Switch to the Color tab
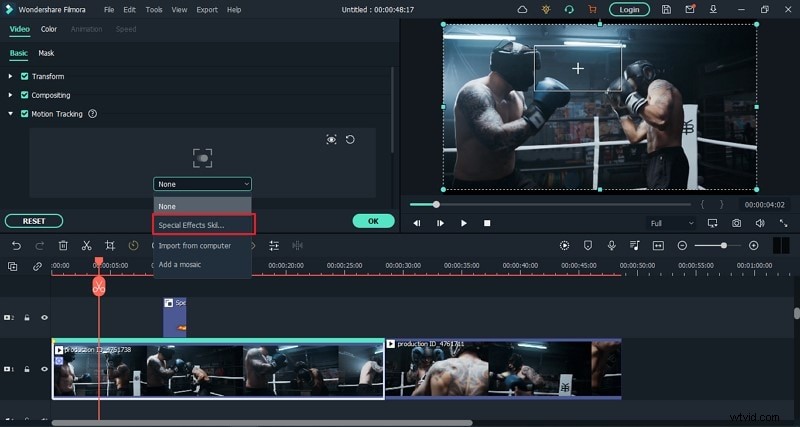 pos(49,29)
